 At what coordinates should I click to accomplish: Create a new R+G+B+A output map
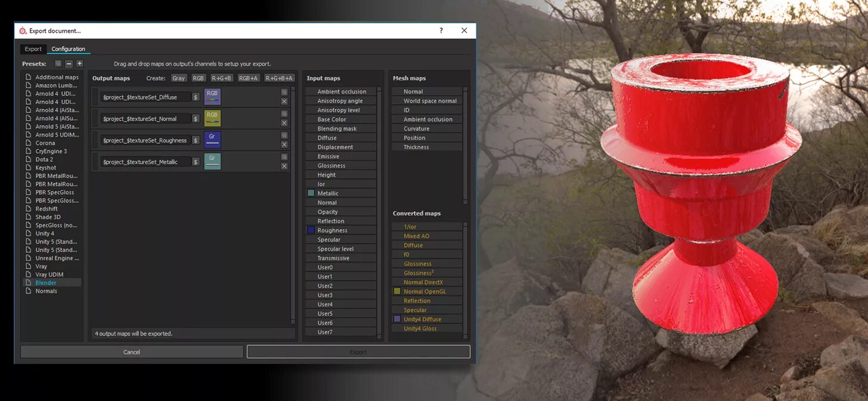[x=280, y=78]
